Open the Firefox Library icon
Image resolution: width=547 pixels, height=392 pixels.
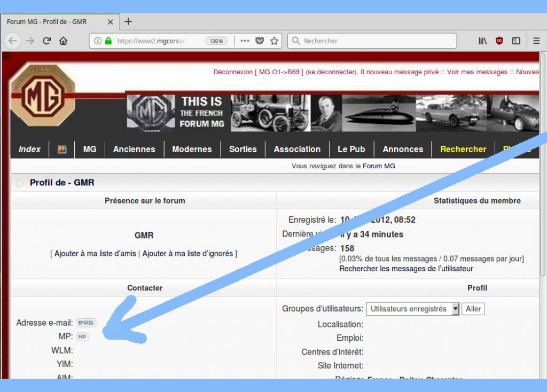(482, 41)
